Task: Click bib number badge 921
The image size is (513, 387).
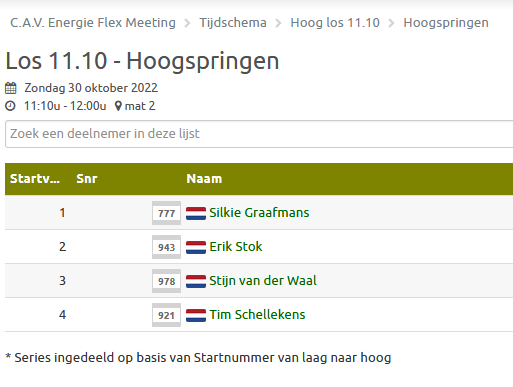Action: tap(166, 315)
